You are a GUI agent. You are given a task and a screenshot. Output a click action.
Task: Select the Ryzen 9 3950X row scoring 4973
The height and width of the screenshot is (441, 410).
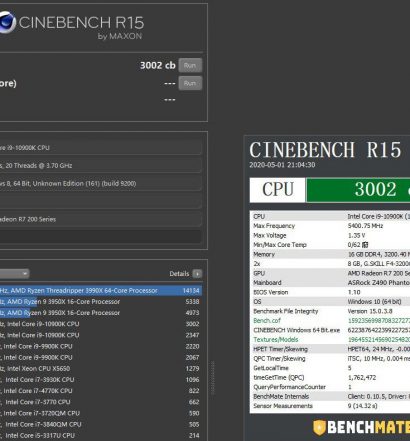point(101,313)
